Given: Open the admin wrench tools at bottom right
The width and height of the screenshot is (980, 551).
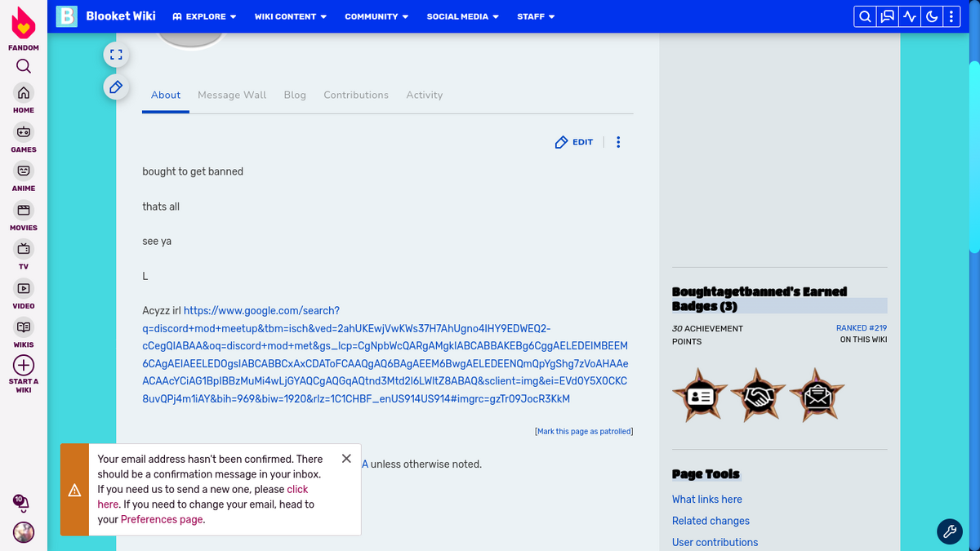Looking at the screenshot, I should pyautogui.click(x=949, y=531).
